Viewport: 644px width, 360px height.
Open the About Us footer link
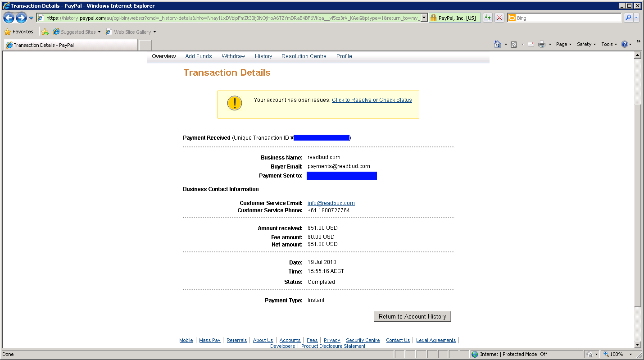[263, 340]
